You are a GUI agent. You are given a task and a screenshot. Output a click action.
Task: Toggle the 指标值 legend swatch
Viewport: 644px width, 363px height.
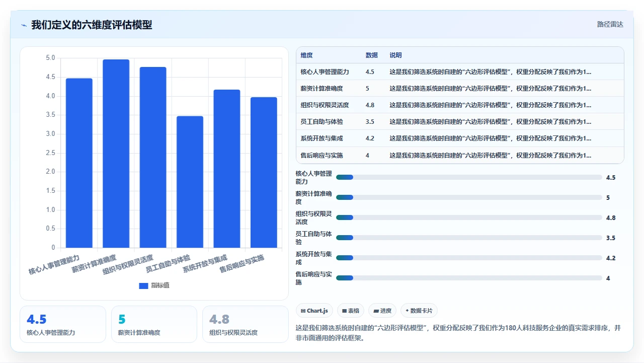click(143, 285)
